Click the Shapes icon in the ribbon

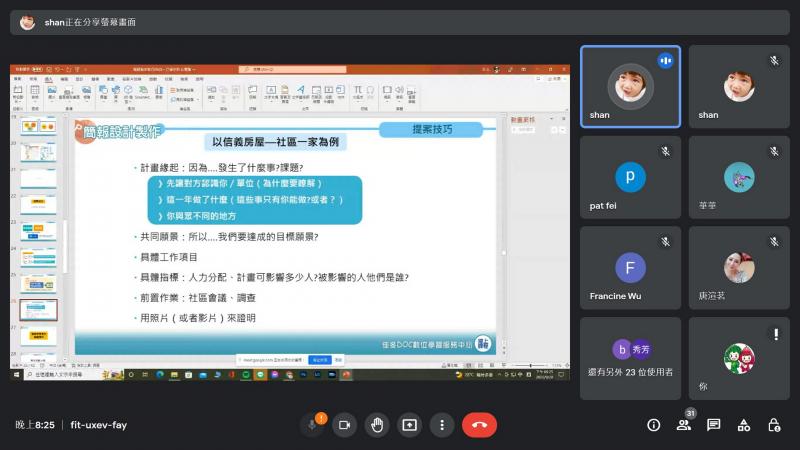(104, 92)
